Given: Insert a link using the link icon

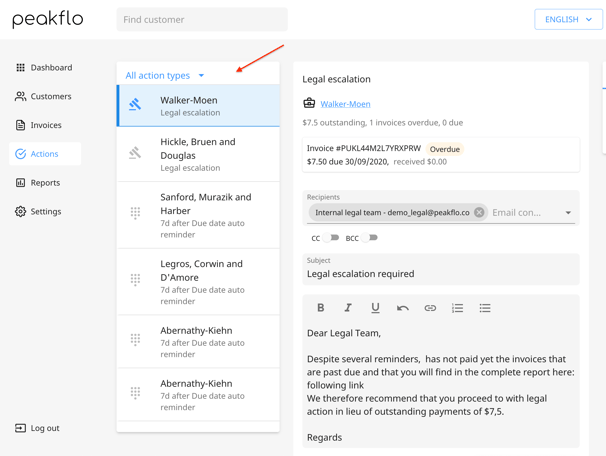Looking at the screenshot, I should coord(430,308).
